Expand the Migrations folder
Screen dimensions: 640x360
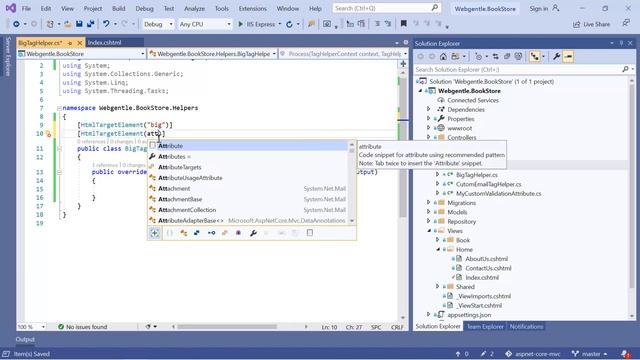(x=429, y=203)
